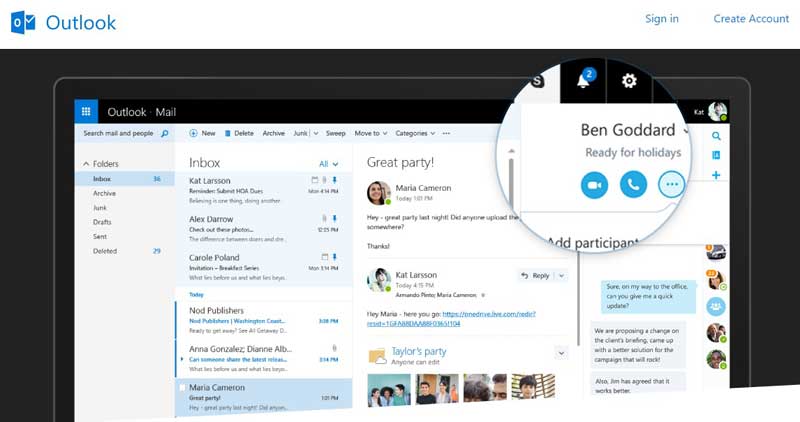Expand the Taylor's party attachment chevron
This screenshot has width=800, height=422.
click(x=561, y=353)
